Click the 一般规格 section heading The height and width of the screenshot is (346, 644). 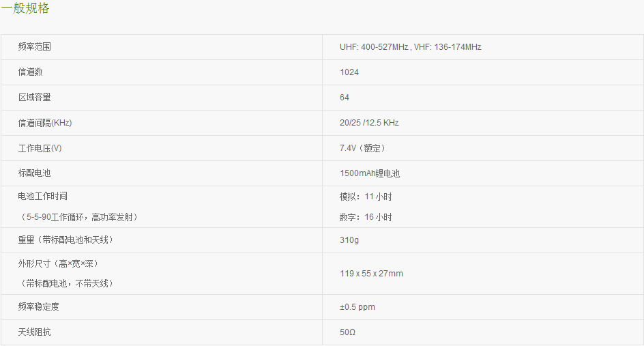coord(25,8)
